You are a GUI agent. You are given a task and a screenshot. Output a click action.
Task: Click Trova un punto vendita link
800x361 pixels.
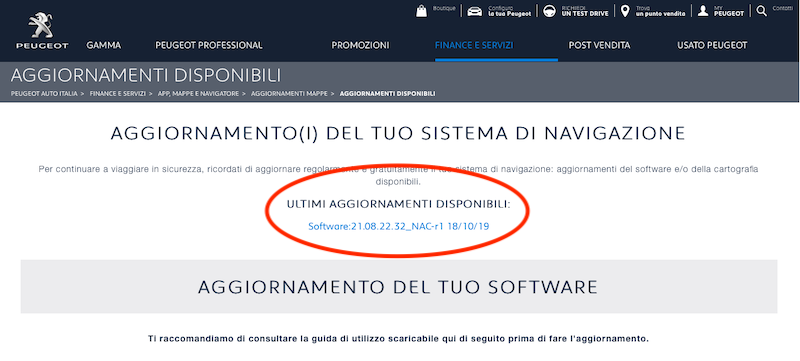pyautogui.click(x=660, y=11)
